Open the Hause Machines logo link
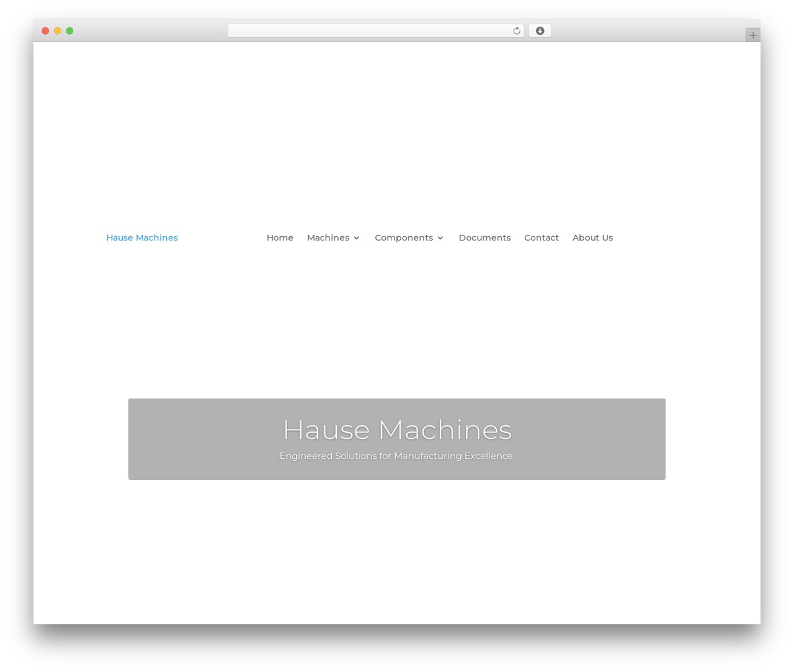 [142, 237]
